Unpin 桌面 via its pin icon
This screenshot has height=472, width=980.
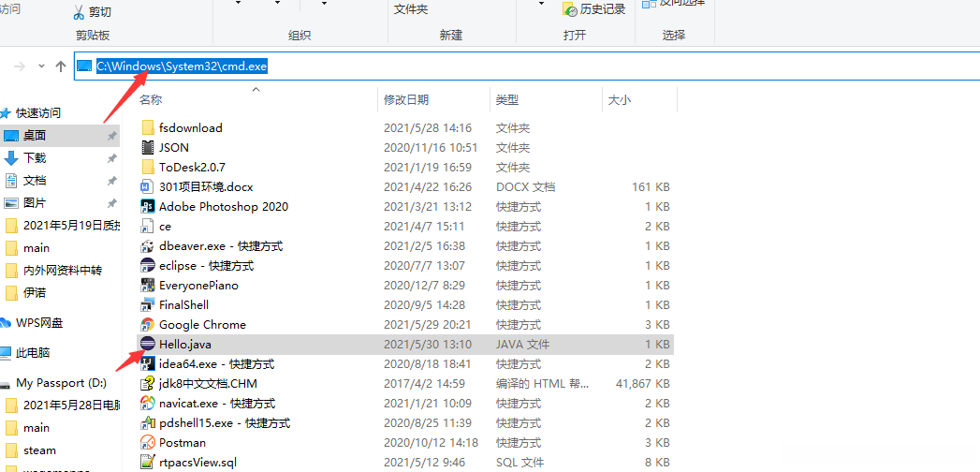(112, 136)
